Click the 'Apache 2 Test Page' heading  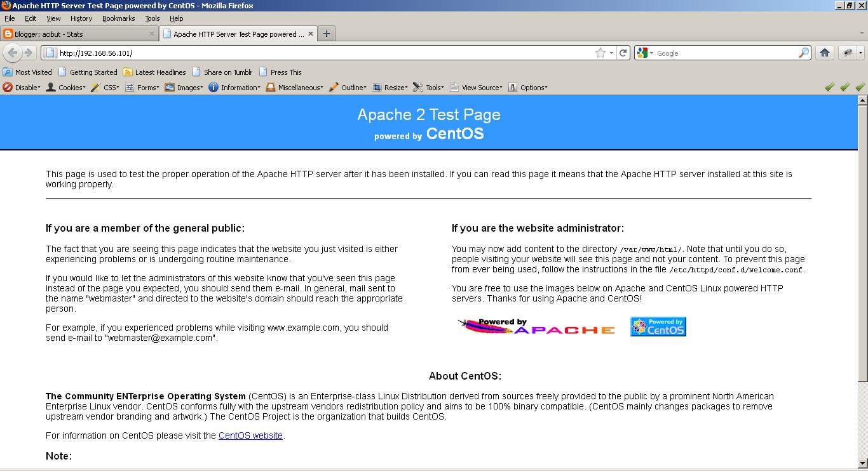point(429,114)
